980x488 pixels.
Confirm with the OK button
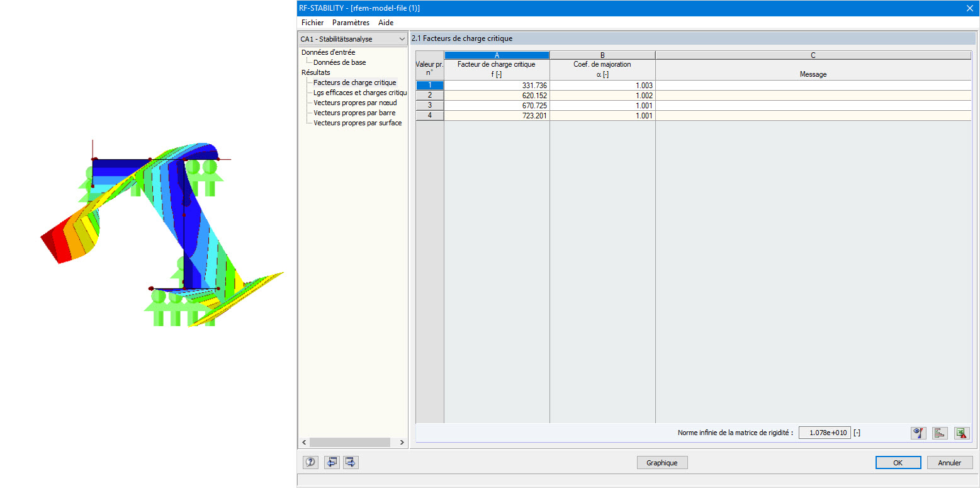pyautogui.click(x=898, y=462)
